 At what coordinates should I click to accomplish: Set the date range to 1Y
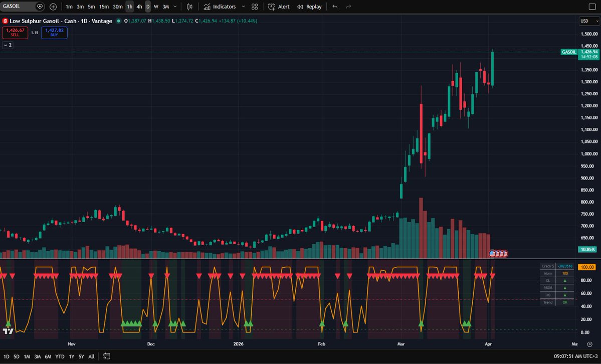[x=71, y=356]
